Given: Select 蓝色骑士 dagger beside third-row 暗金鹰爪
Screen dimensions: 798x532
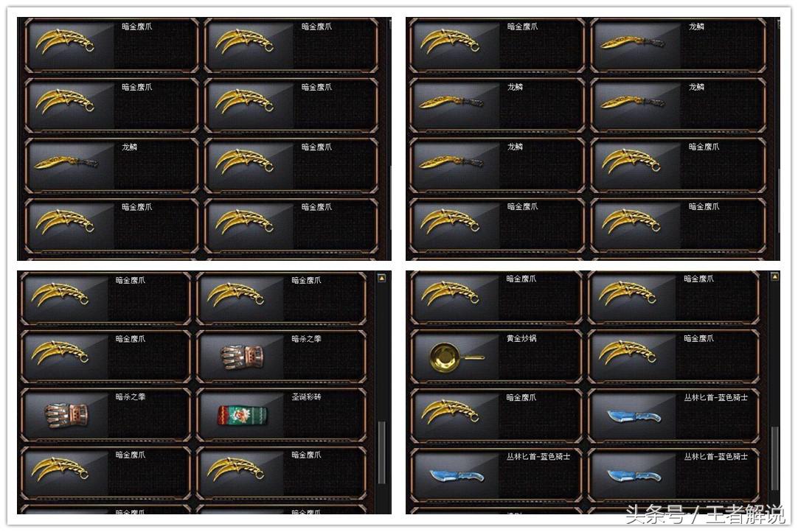Looking at the screenshot, I should pyautogui.click(x=634, y=416).
